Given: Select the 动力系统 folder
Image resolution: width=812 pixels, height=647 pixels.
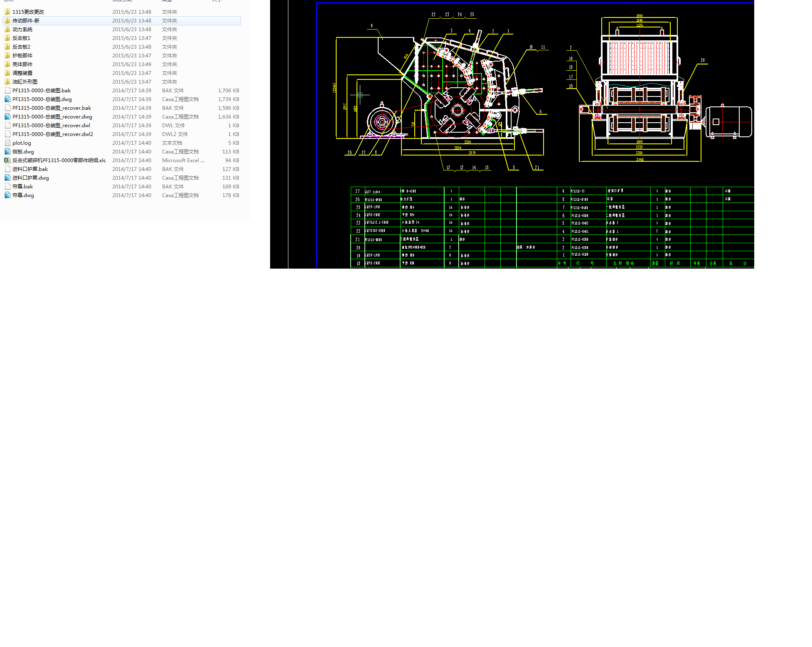Looking at the screenshot, I should tap(22, 30).
